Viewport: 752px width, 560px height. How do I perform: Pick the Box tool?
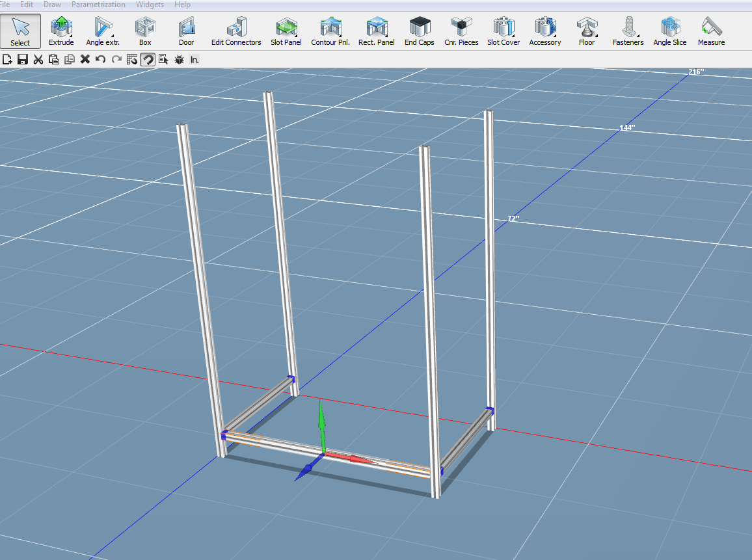coord(145,31)
